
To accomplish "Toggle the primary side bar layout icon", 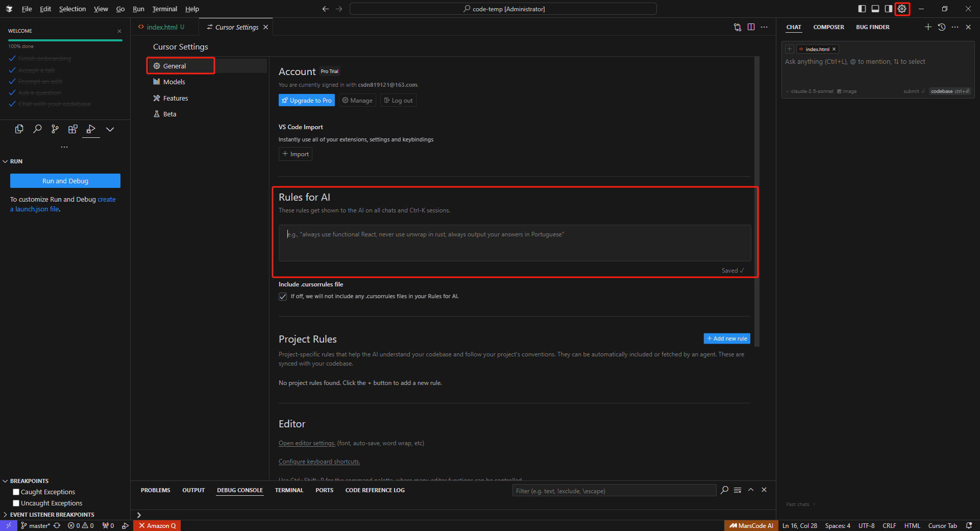I will 862,9.
